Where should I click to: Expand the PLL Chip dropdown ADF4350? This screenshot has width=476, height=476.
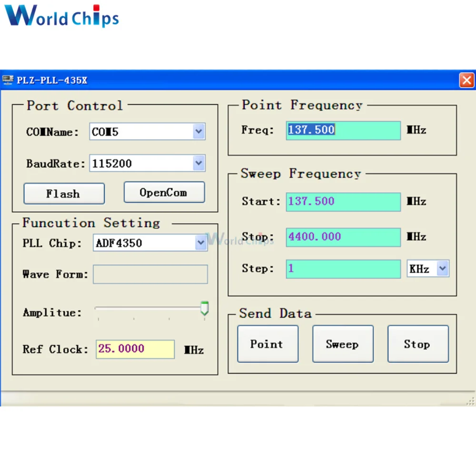pos(150,243)
